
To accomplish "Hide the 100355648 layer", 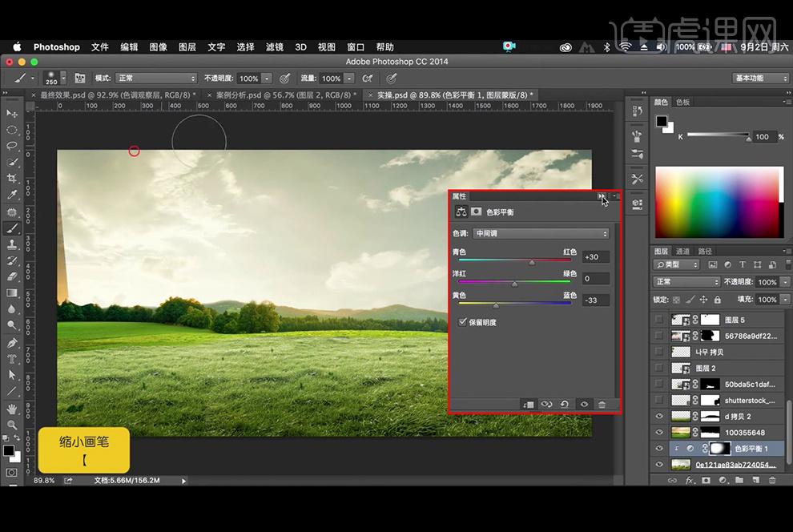I will click(x=659, y=432).
